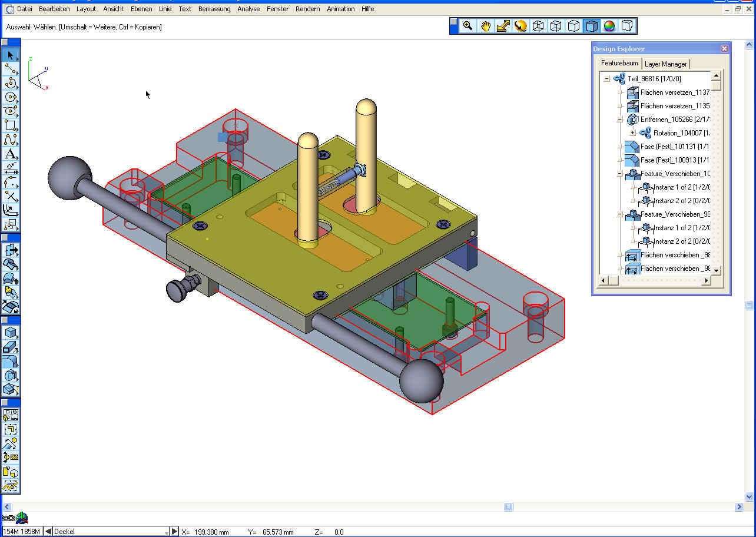Close the Design Explorer panel
The image size is (756, 537).
point(724,49)
